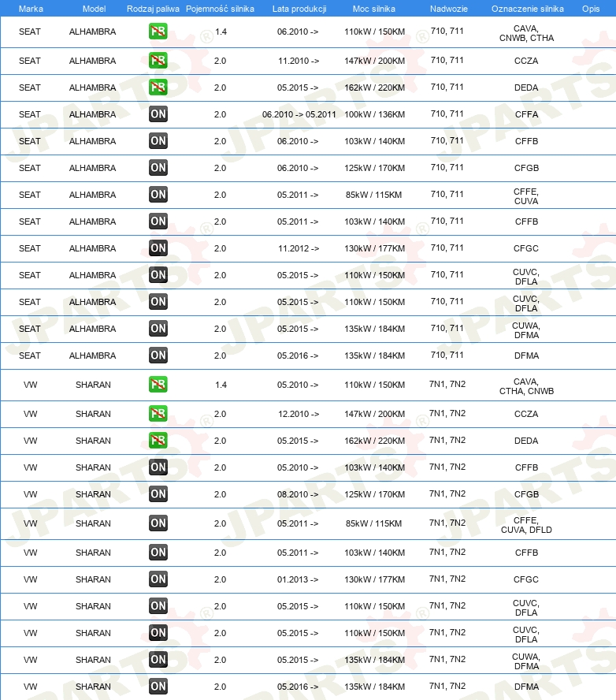Select '147kW / 200KM' in VW Sharan row
The image size is (616, 700).
[x=375, y=414]
